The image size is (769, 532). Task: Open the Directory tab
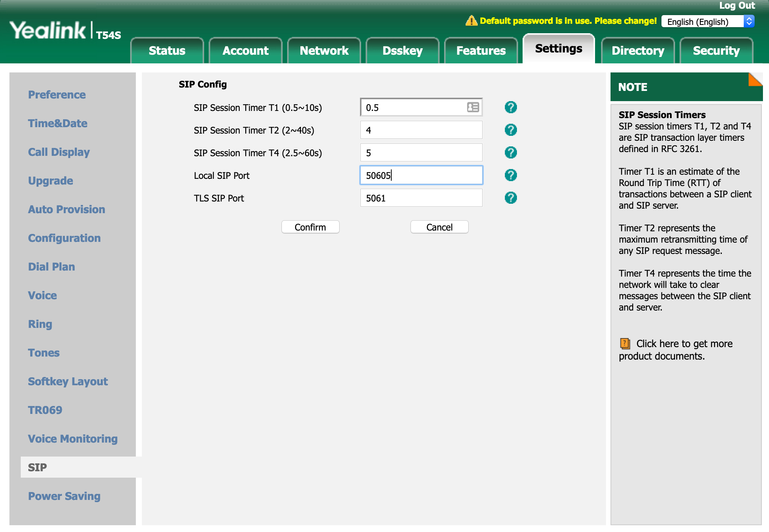tap(638, 51)
